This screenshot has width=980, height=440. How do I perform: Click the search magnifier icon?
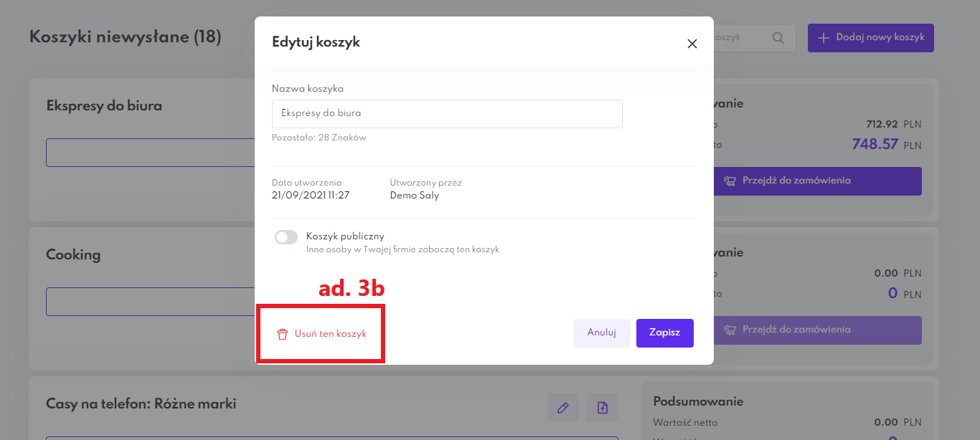[778, 38]
